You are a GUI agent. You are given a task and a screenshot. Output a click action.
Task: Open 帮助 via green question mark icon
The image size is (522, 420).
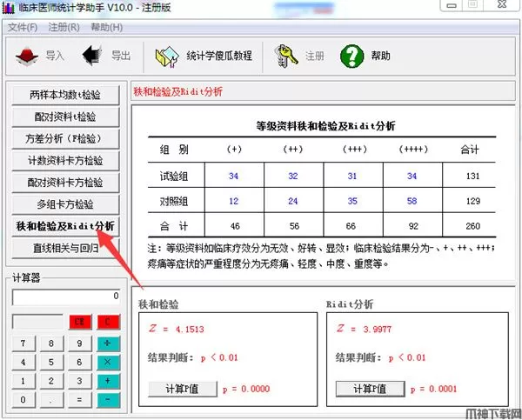pyautogui.click(x=351, y=57)
